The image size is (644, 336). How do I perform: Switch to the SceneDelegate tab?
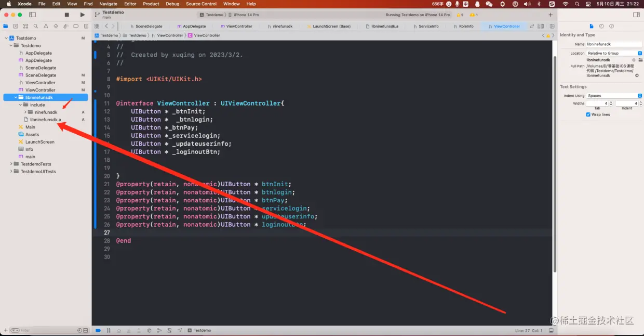[x=146, y=26]
